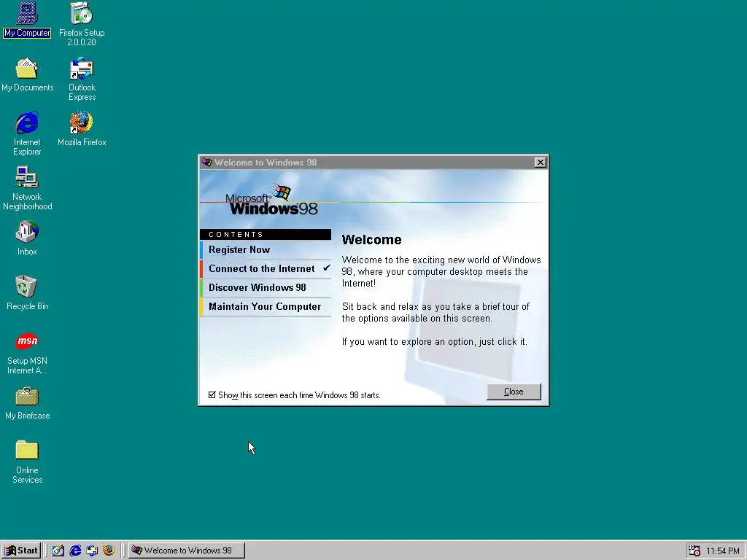
Task: Launch Internet Explorer from Quick Launch
Action: (75, 551)
